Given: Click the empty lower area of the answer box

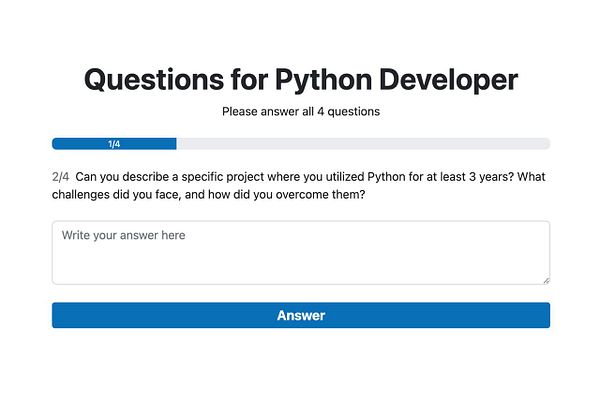Looking at the screenshot, I should click(x=300, y=268).
